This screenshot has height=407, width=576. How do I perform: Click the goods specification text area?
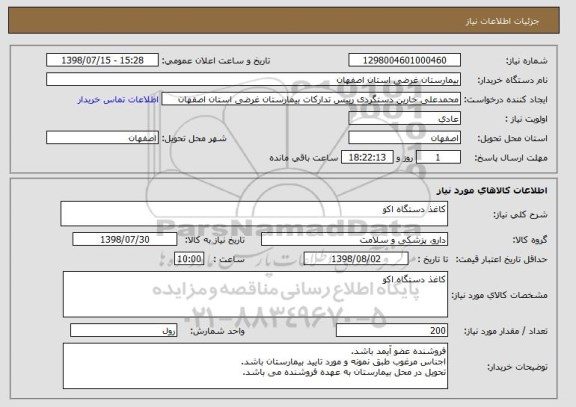(x=255, y=294)
